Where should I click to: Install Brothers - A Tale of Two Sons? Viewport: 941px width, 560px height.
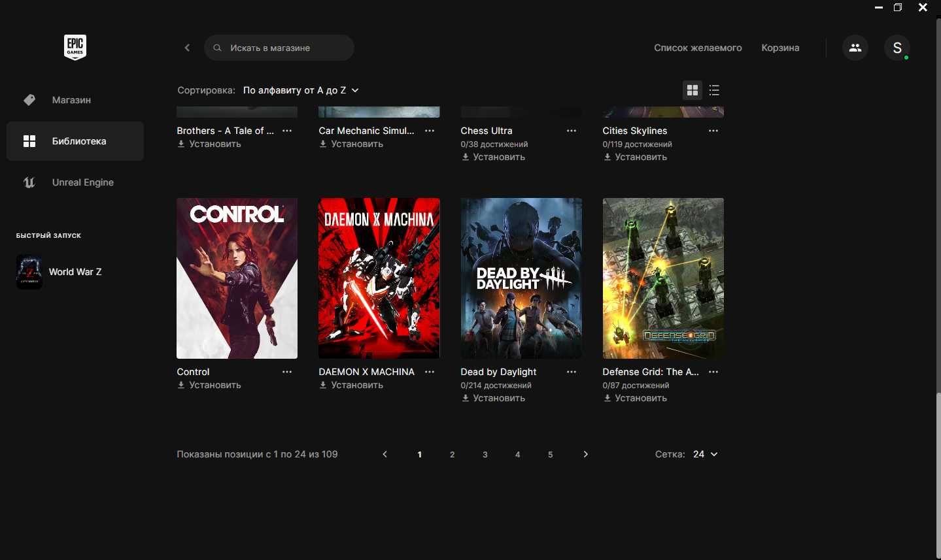[209, 144]
